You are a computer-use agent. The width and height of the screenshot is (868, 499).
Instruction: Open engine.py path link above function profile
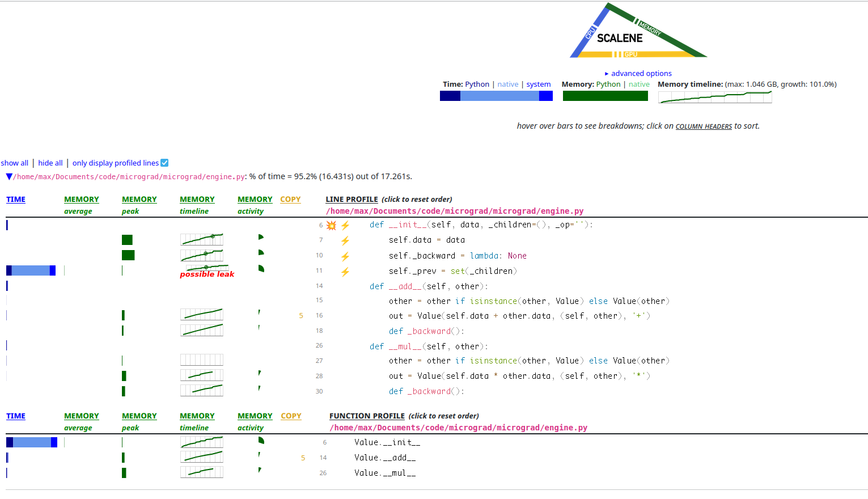coord(459,428)
